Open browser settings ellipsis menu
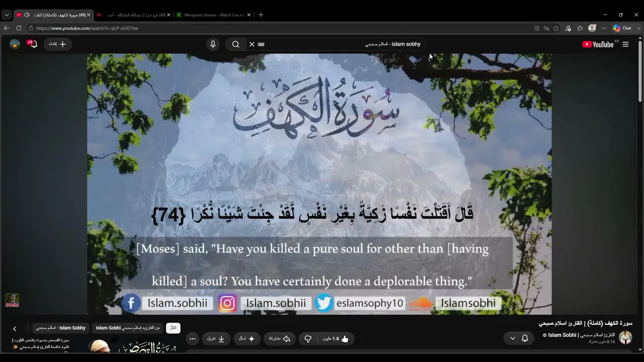 (x=604, y=28)
